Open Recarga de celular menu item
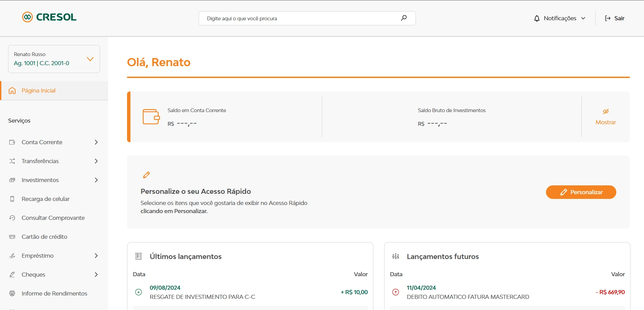 pyautogui.click(x=54, y=199)
